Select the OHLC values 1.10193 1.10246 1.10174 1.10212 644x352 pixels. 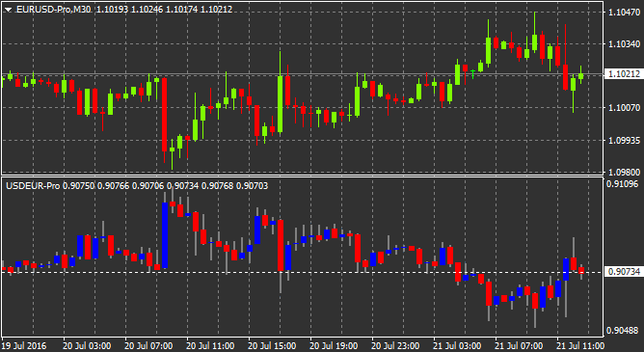coord(164,9)
